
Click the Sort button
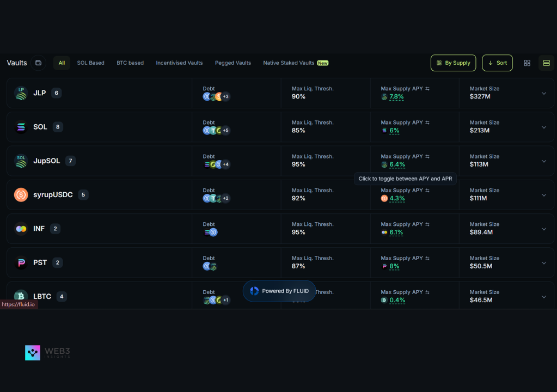497,63
